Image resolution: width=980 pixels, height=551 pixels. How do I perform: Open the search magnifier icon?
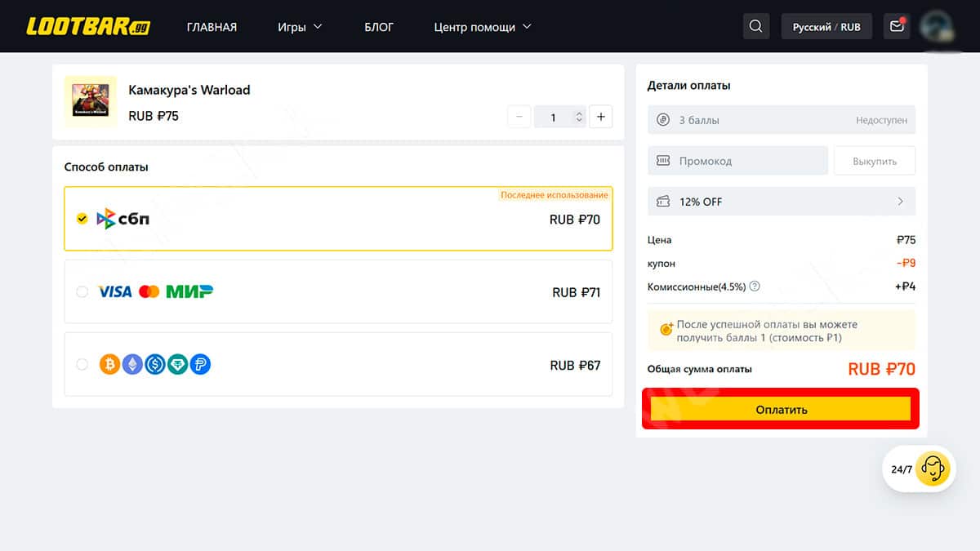click(x=755, y=26)
